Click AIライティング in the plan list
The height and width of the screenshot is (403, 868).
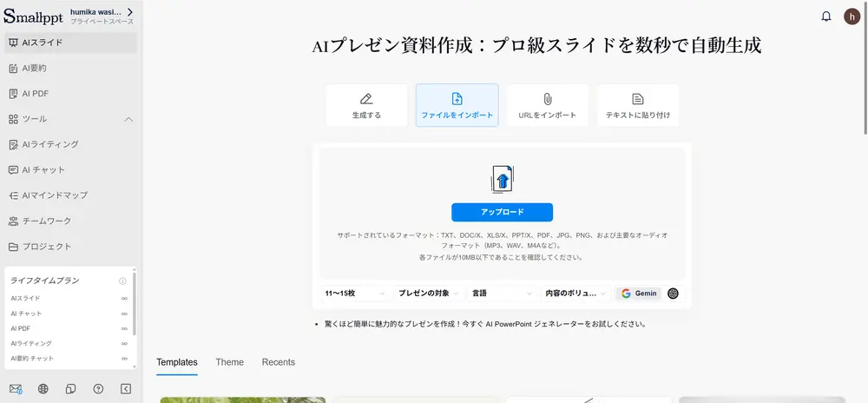click(x=31, y=343)
